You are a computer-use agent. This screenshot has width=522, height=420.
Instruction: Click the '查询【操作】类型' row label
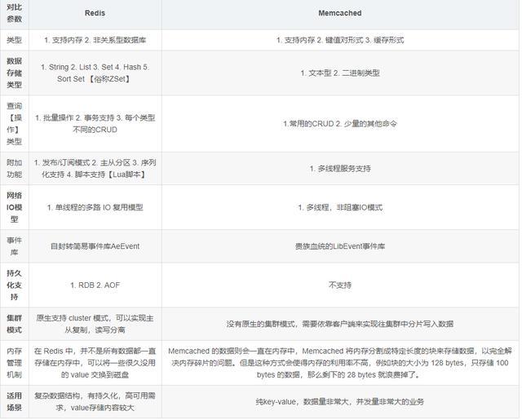pos(15,124)
